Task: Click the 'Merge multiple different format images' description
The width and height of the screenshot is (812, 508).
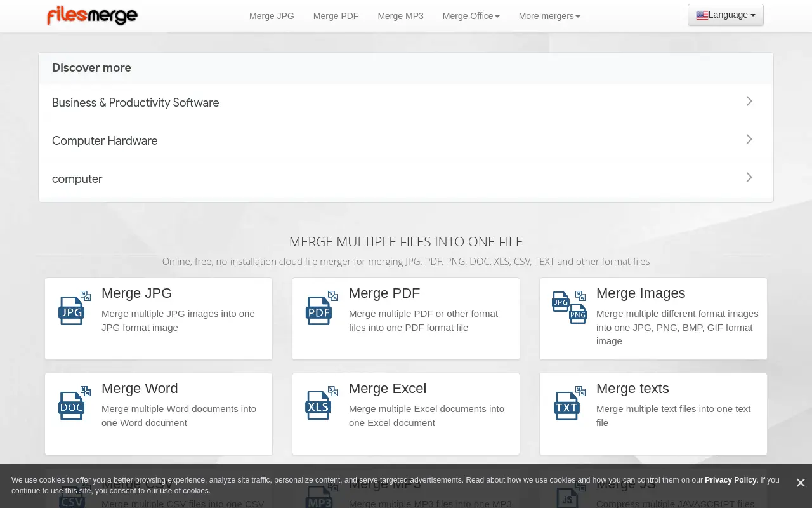Action: (x=678, y=327)
